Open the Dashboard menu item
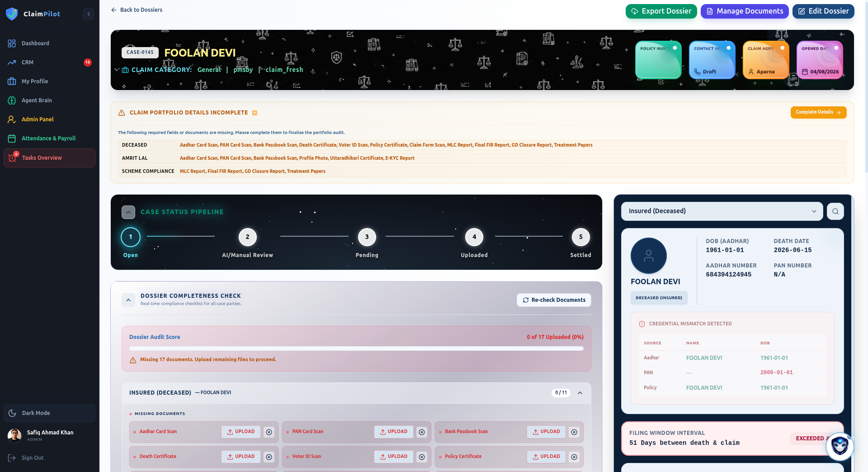868x472 pixels. coord(49,43)
